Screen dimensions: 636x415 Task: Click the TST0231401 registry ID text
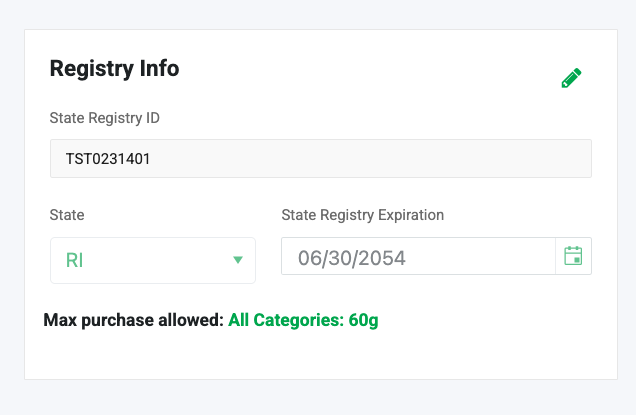click(x=108, y=158)
